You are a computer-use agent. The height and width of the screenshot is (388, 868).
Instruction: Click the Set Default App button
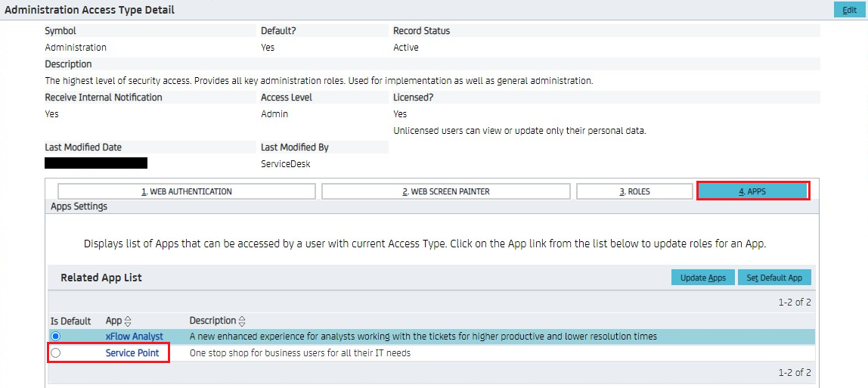pos(774,278)
